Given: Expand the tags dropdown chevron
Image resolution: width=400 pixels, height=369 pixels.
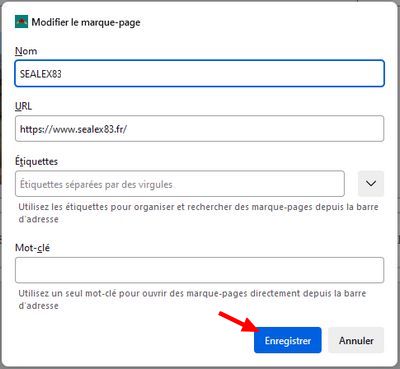Looking at the screenshot, I should point(371,184).
